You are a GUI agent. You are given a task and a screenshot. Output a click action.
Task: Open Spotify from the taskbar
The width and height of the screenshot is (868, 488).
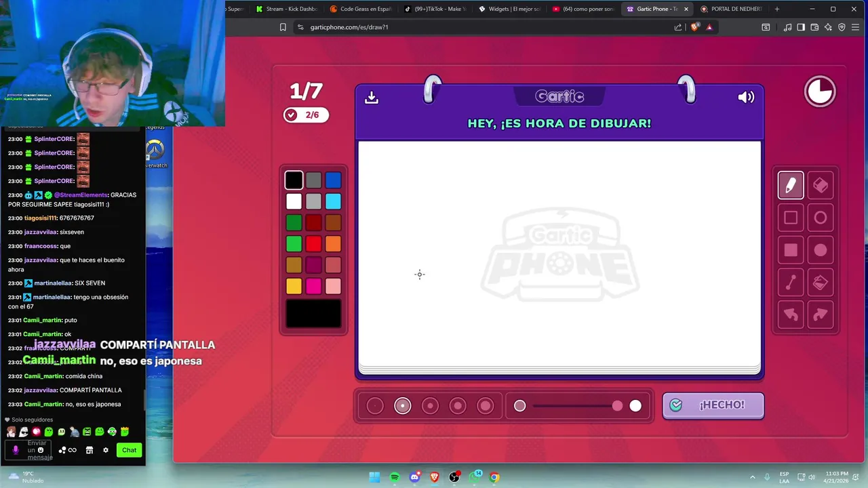click(x=395, y=477)
